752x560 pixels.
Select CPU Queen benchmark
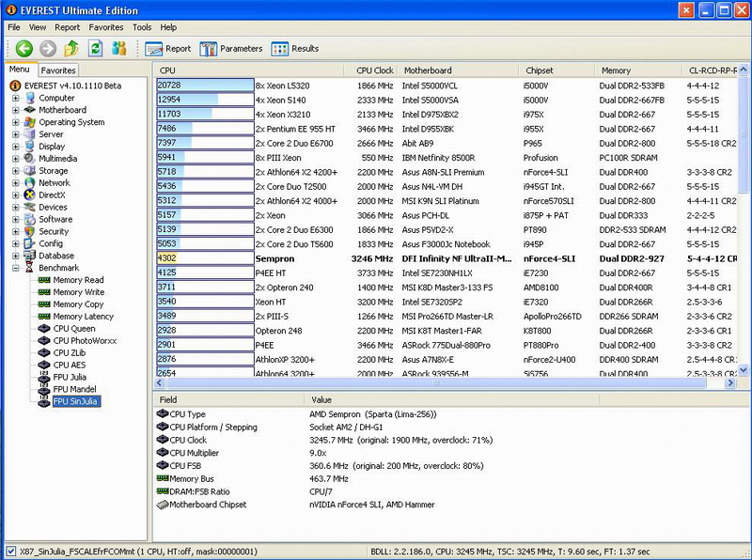[x=74, y=329]
